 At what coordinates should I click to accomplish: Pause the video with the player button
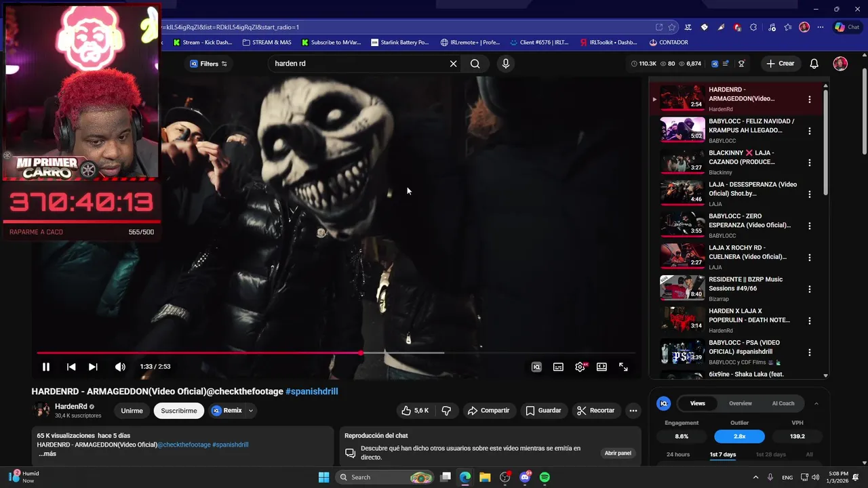(x=46, y=367)
